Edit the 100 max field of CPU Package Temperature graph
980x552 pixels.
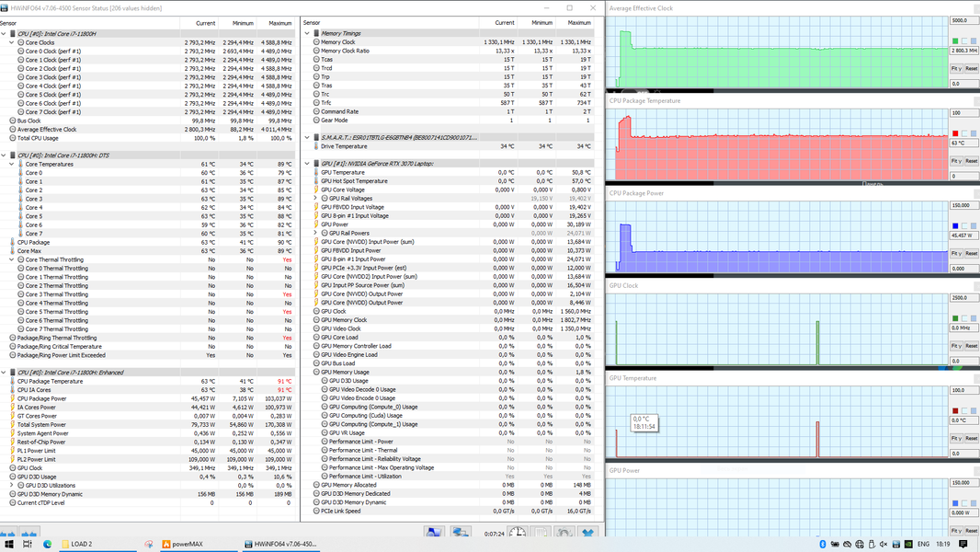tap(963, 113)
